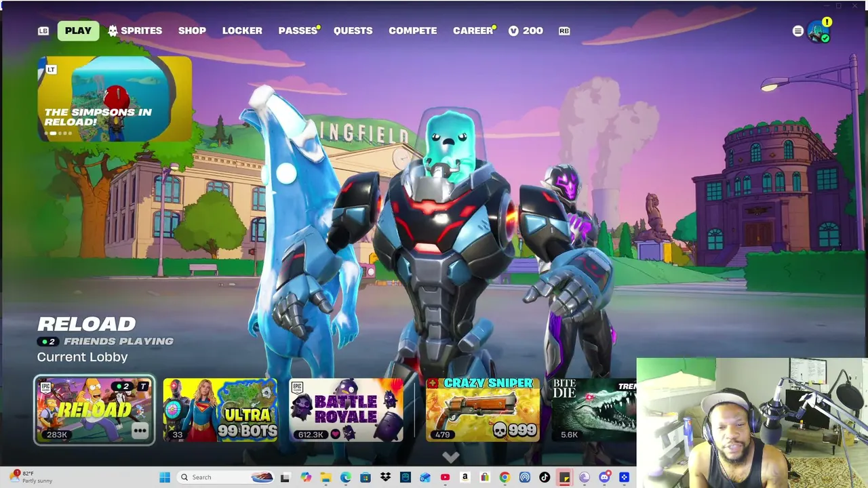Click the RB bumper icon
The image size is (868, 488).
point(564,30)
